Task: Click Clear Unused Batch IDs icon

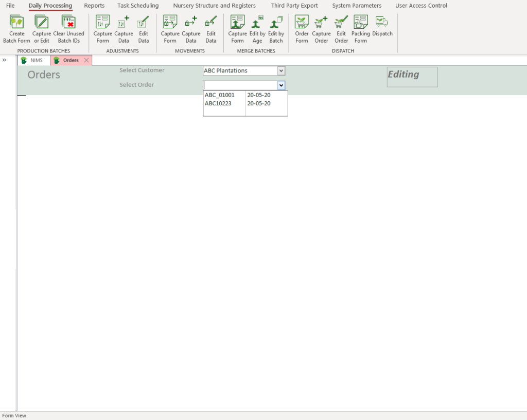Action: click(68, 23)
